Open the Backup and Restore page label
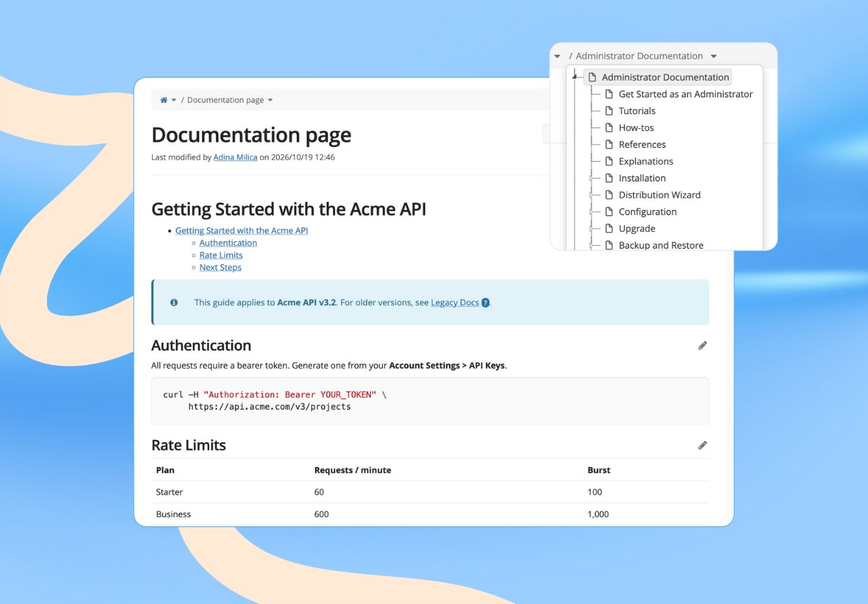Image resolution: width=868 pixels, height=604 pixels. (x=661, y=245)
